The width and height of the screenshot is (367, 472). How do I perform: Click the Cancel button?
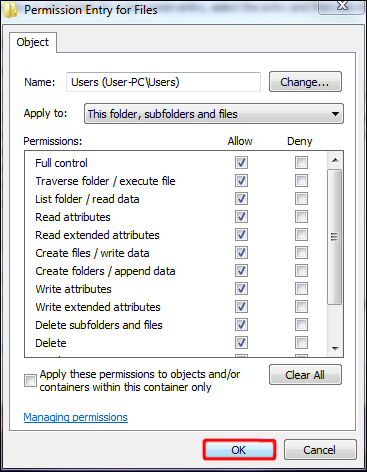(x=320, y=450)
